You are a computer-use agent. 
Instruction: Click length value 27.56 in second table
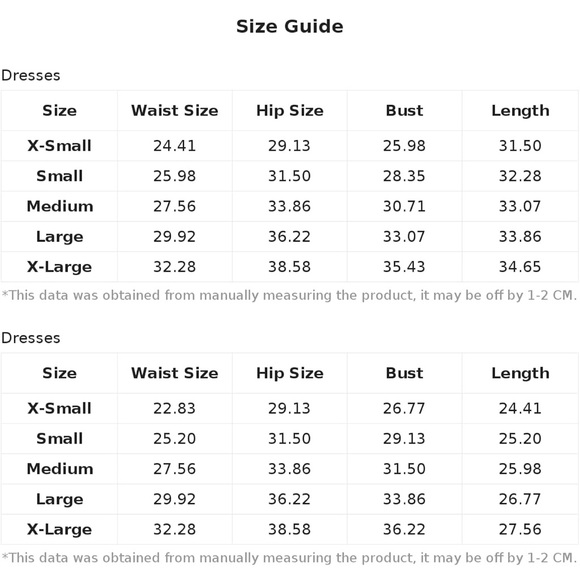pyautogui.click(x=520, y=530)
